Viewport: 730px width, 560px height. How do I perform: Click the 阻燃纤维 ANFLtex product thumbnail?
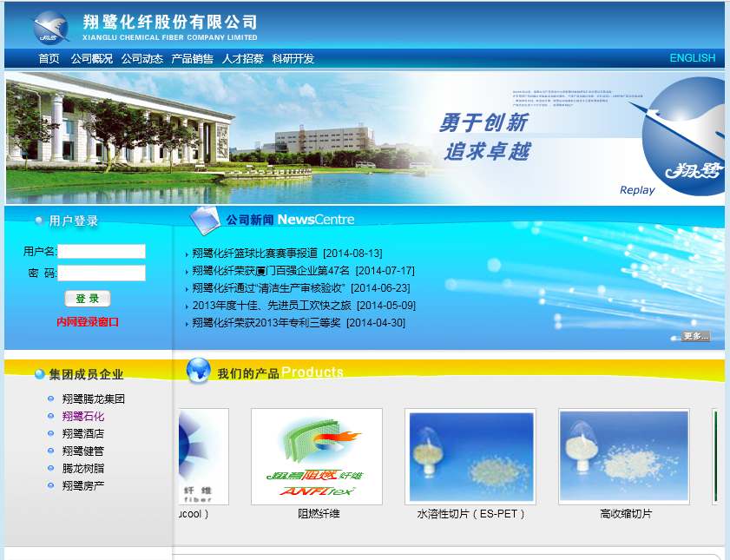pyautogui.click(x=317, y=457)
